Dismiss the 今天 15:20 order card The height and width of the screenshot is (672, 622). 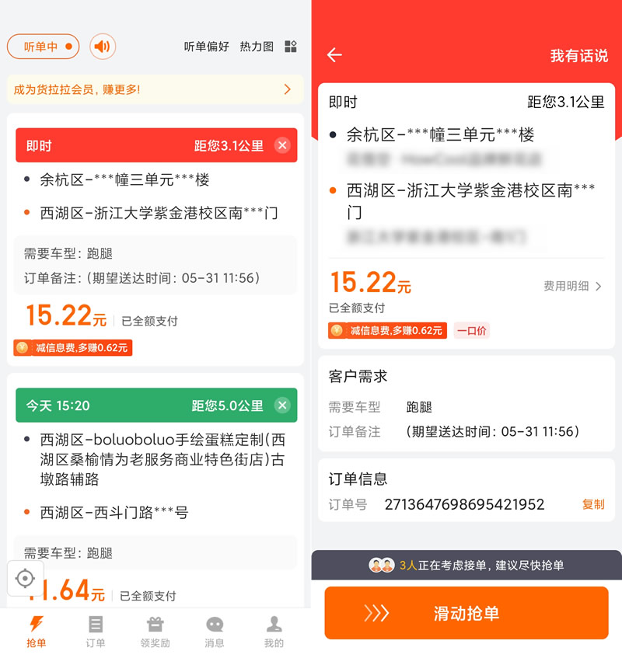(282, 405)
